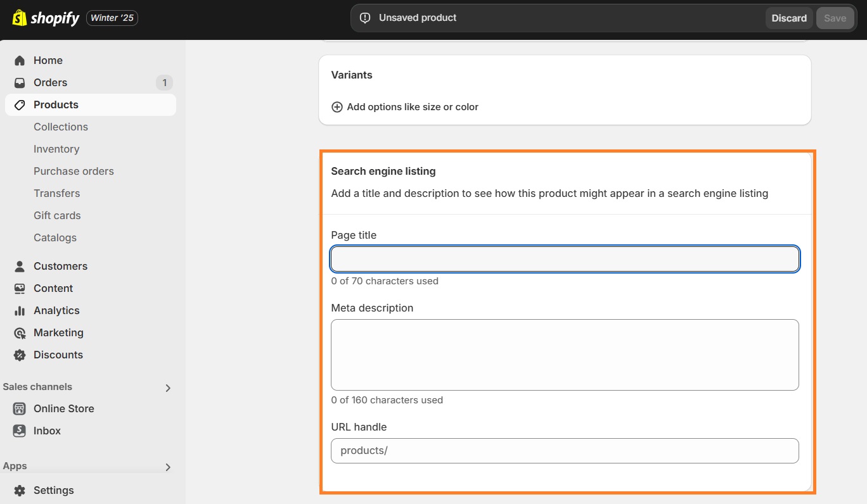This screenshot has width=867, height=504.
Task: Open Customers using the person icon
Action: 20,266
